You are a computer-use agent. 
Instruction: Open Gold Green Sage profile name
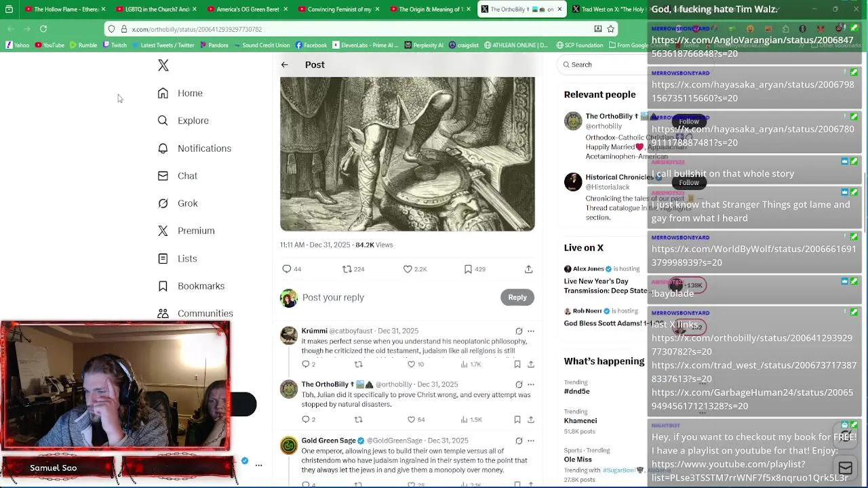pyautogui.click(x=329, y=441)
